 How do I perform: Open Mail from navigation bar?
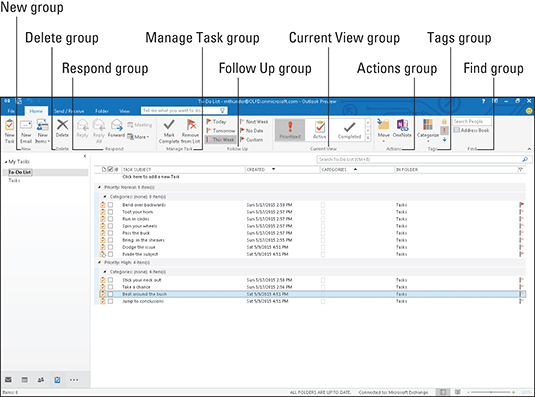8,380
